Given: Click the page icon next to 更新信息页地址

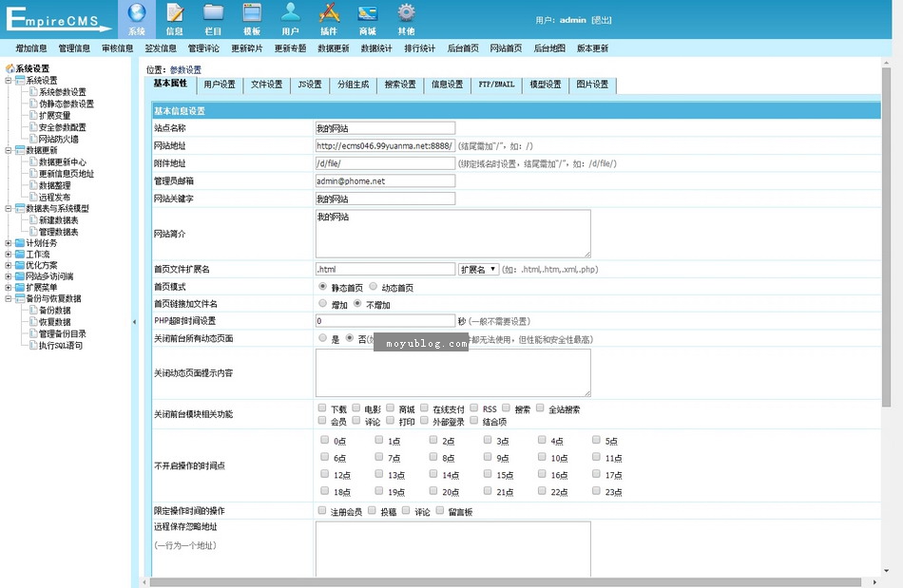Looking at the screenshot, I should pyautogui.click(x=33, y=174).
